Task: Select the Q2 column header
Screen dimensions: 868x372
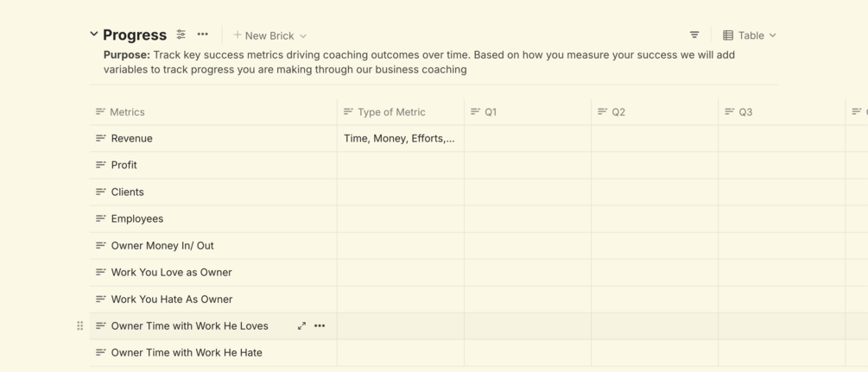Action: [x=618, y=112]
